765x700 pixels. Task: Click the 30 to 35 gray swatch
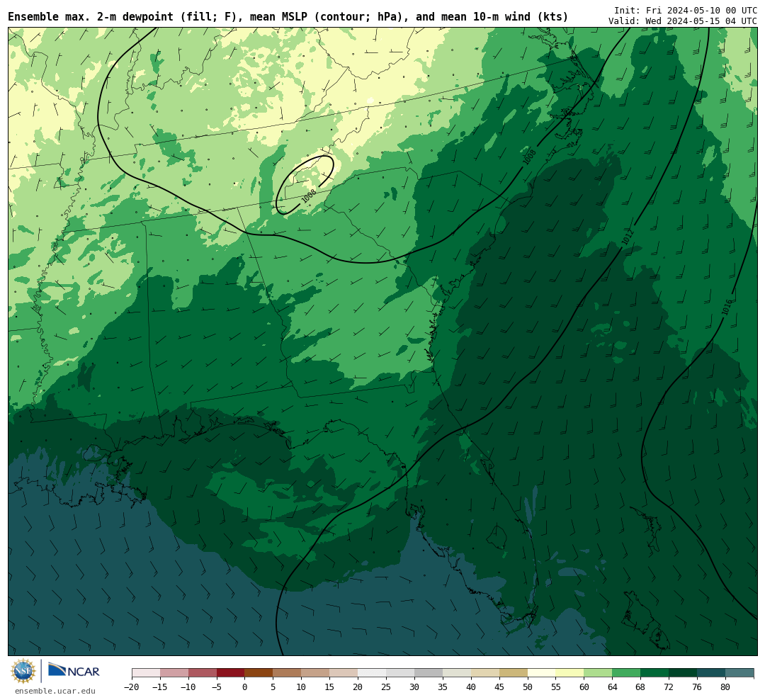(429, 673)
